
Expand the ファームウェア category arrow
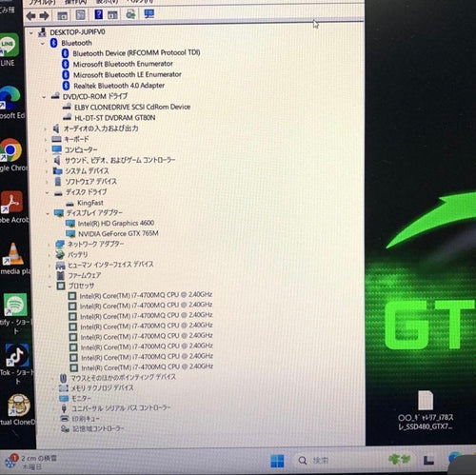pyautogui.click(x=50, y=276)
